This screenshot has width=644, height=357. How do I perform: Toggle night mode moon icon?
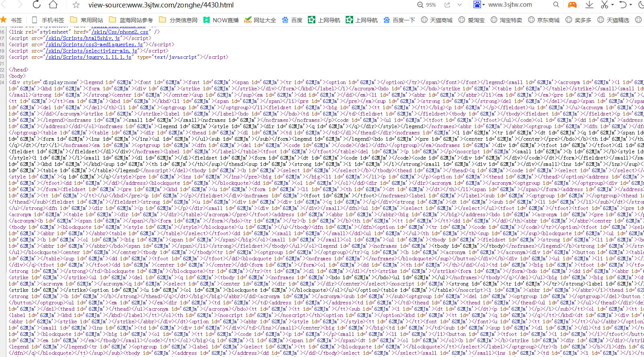(641, 5)
